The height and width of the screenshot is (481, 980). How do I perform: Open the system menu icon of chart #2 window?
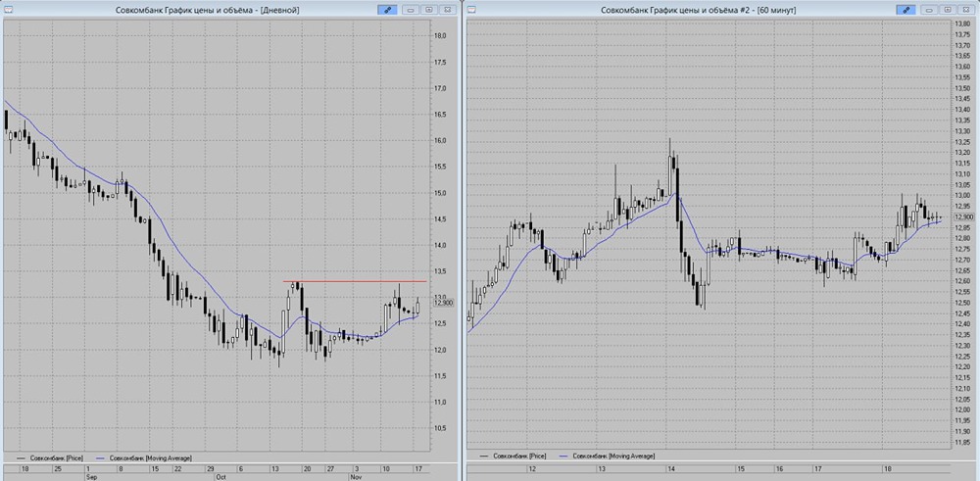click(472, 10)
